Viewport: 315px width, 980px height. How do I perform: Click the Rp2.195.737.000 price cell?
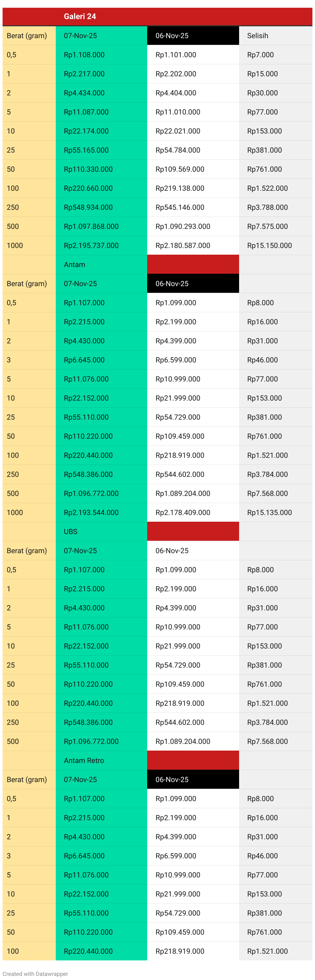[91, 245]
